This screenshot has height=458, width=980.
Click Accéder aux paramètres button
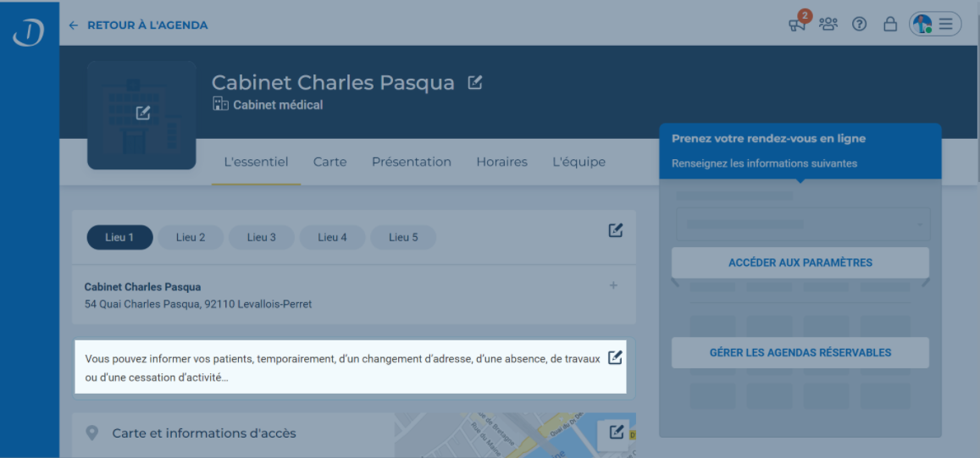tap(800, 262)
